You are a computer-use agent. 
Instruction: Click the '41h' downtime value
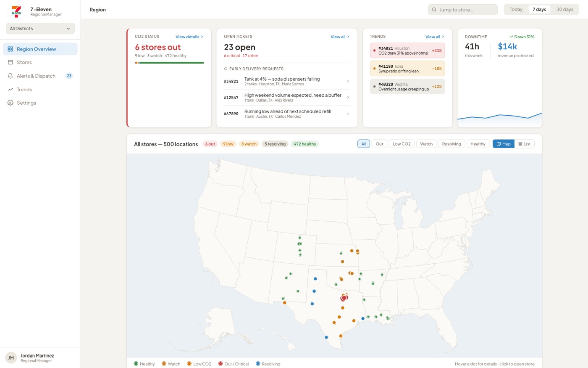point(472,46)
